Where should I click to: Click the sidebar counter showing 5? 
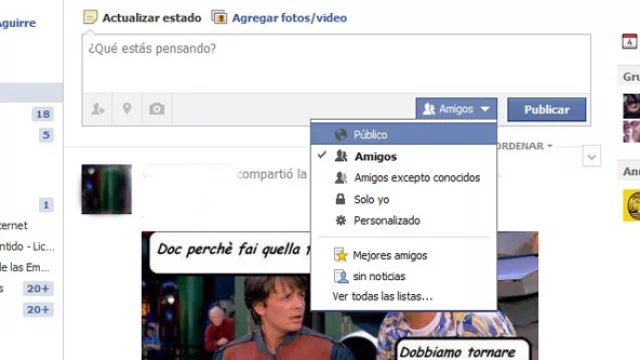coord(46,135)
